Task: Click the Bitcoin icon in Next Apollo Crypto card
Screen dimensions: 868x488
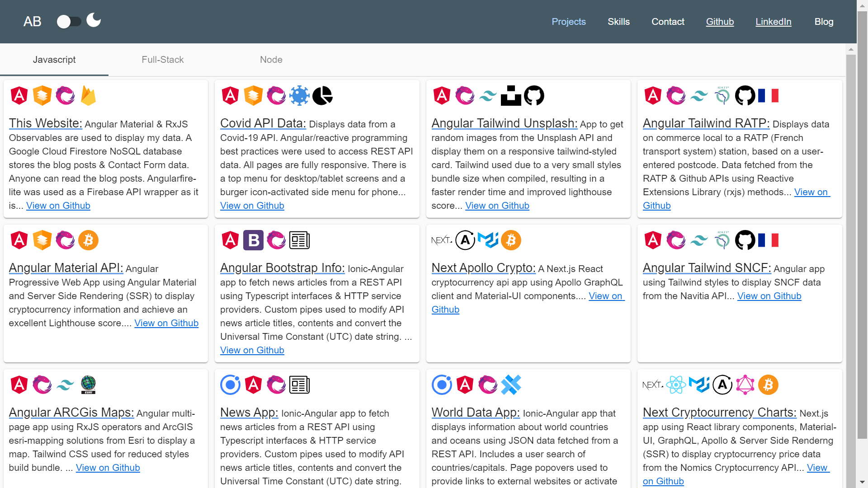Action: click(x=511, y=240)
